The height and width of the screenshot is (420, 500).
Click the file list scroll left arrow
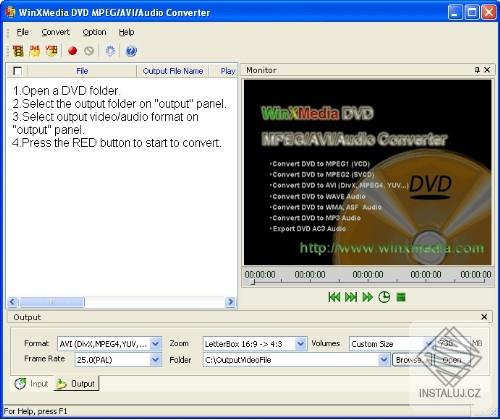tap(12, 302)
